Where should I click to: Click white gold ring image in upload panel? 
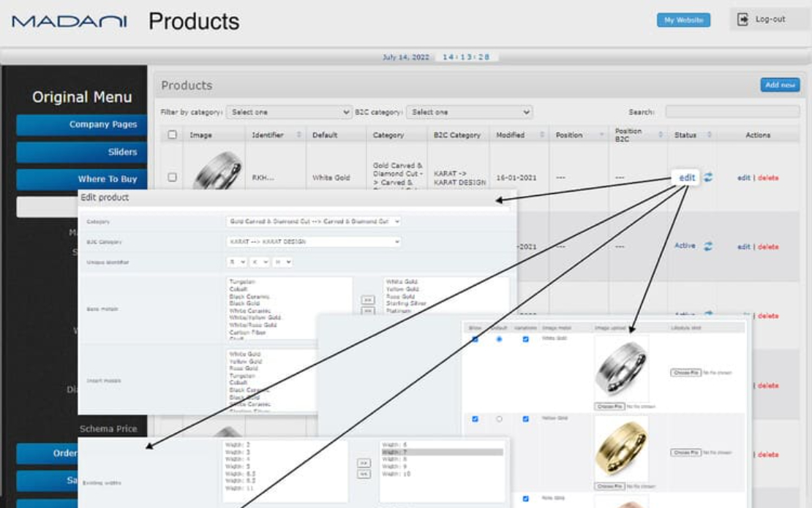(x=621, y=368)
